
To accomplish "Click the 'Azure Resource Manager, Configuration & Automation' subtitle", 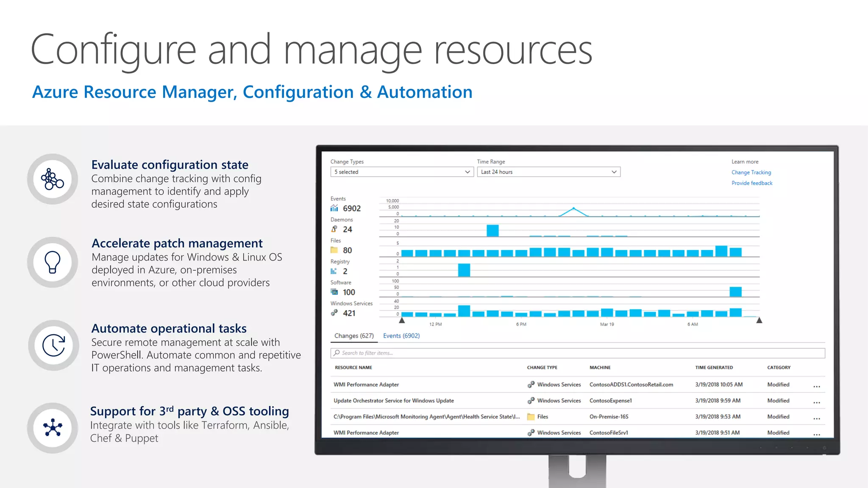I will click(252, 92).
